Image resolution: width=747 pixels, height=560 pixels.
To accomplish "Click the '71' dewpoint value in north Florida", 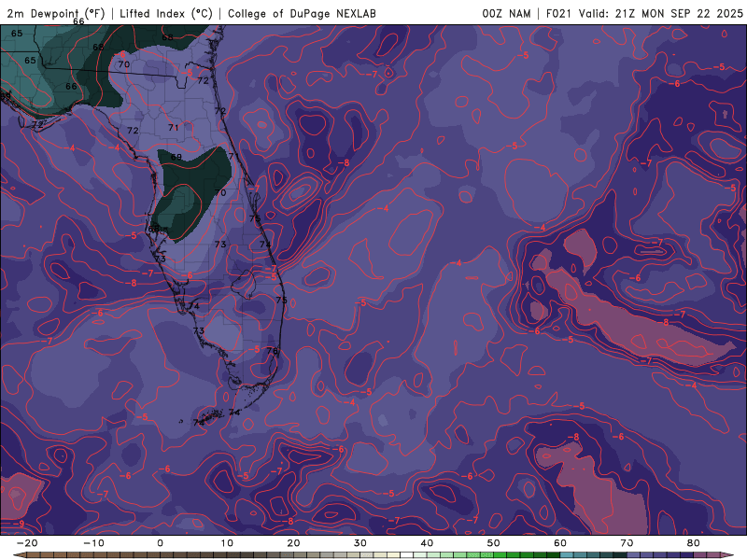I will click(x=174, y=128).
